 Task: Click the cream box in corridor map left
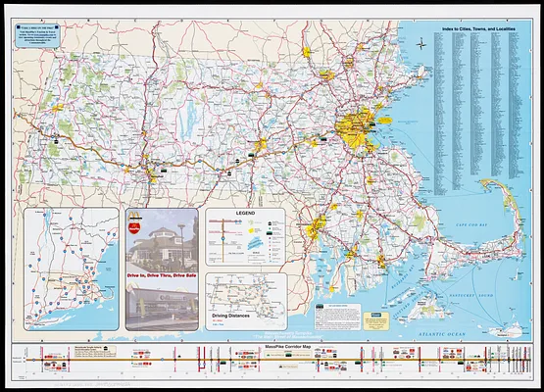pyautogui.click(x=95, y=352)
